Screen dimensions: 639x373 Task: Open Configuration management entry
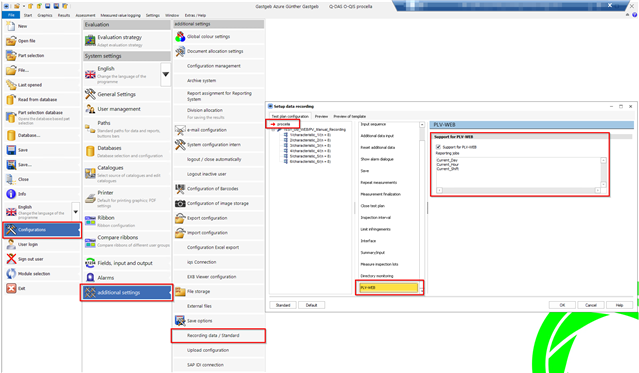(218, 66)
